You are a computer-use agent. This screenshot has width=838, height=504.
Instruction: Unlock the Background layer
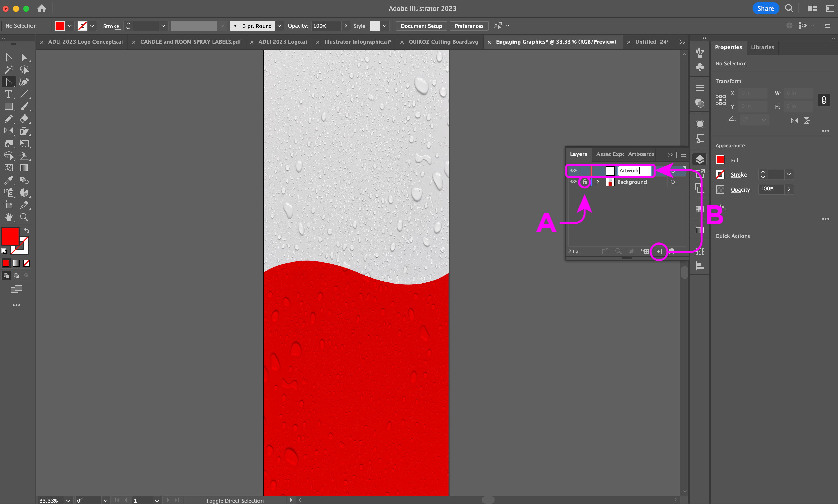click(x=584, y=182)
